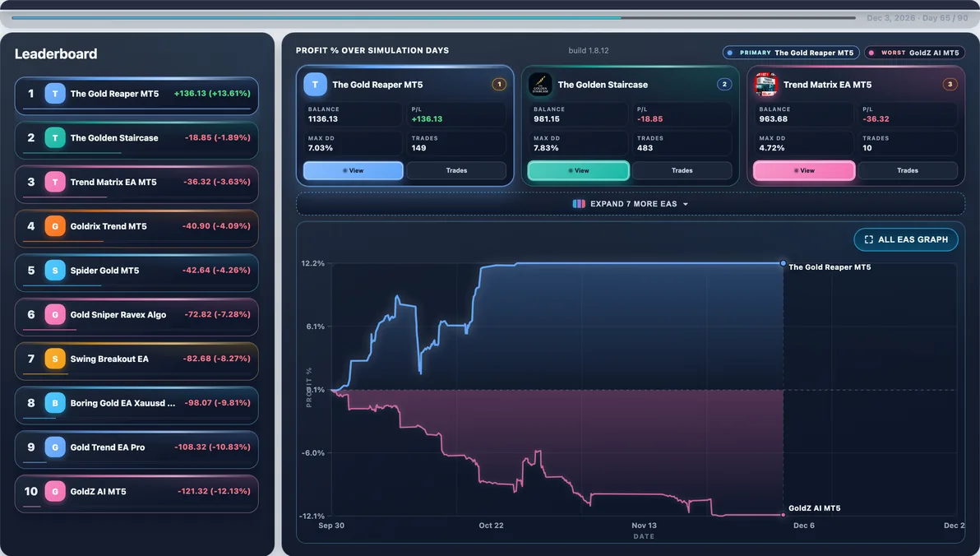Click Oct 22 date axis label
Viewport: 980px width, 556px height.
tap(491, 526)
